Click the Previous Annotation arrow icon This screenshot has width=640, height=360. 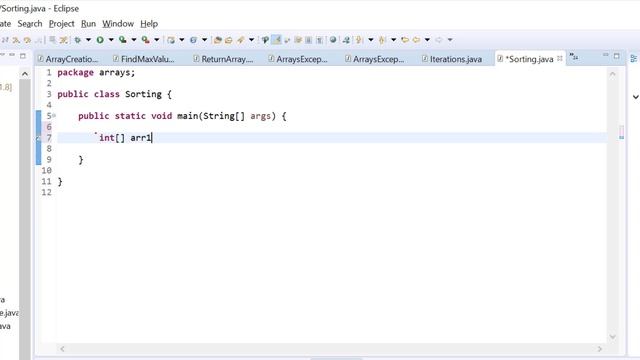[382, 40]
